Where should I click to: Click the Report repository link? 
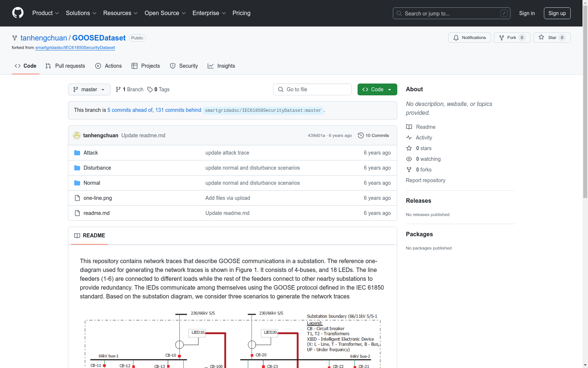pos(426,180)
